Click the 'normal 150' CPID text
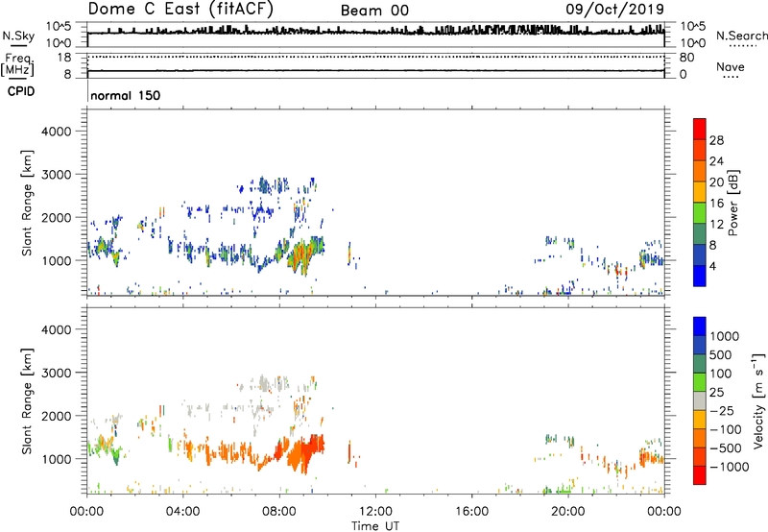The height and width of the screenshot is (532, 768). click(126, 95)
